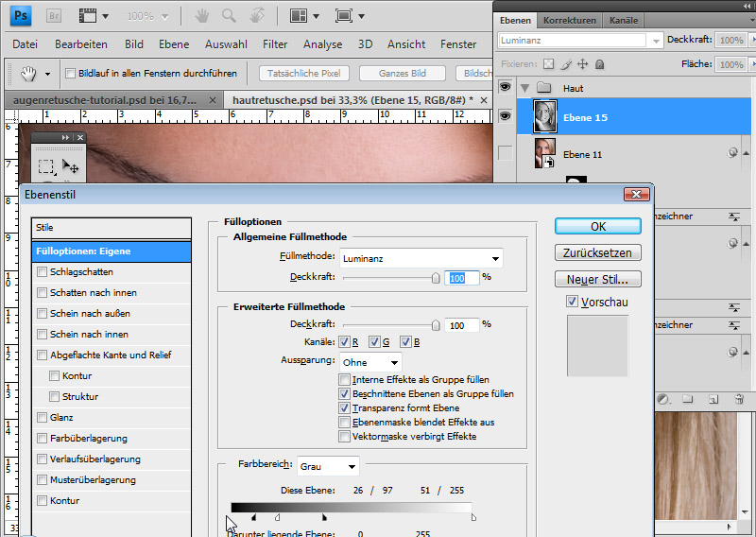Click the lock position icon
This screenshot has width=756, height=537.
582,64
